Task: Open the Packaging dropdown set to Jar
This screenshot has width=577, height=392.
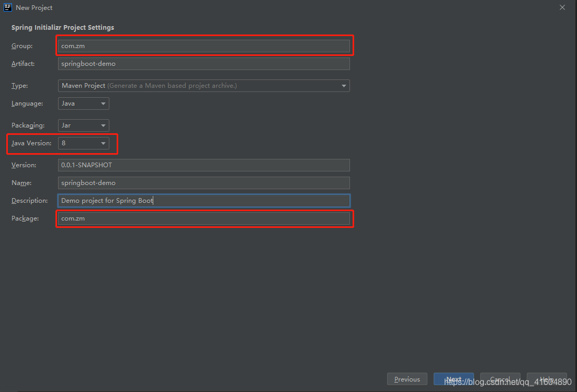Action: tap(84, 125)
